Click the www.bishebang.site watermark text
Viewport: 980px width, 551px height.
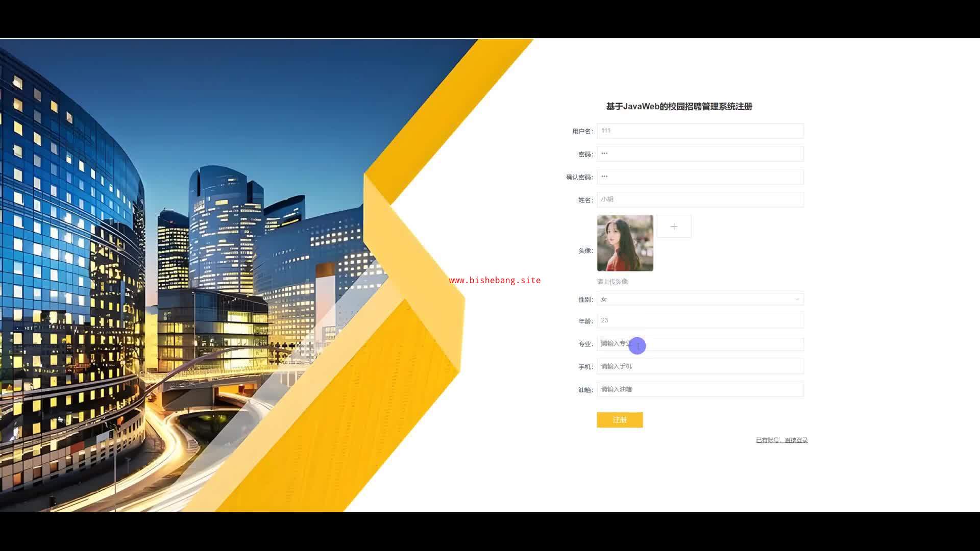tap(495, 280)
